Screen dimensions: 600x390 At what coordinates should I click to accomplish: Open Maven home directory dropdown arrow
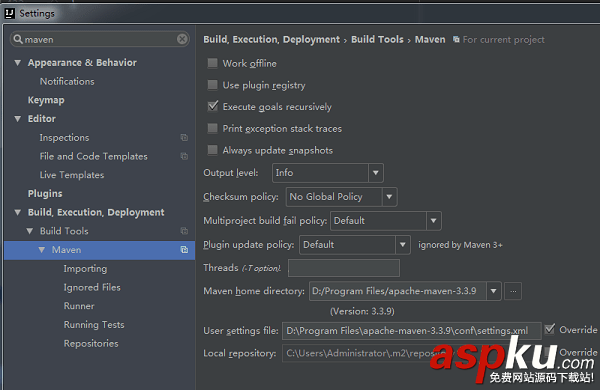tap(494, 291)
